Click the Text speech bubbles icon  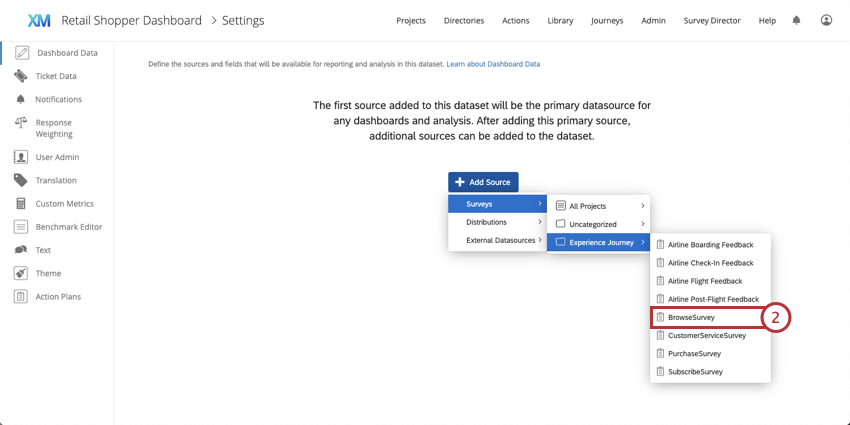21,250
